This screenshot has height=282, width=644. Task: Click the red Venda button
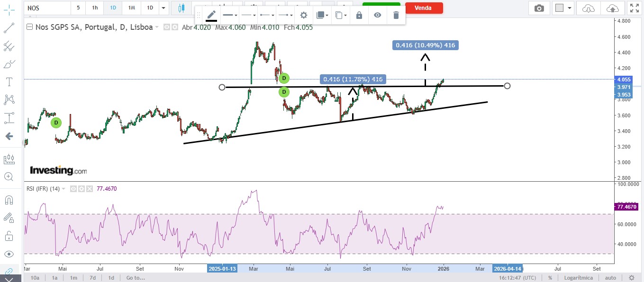(424, 8)
